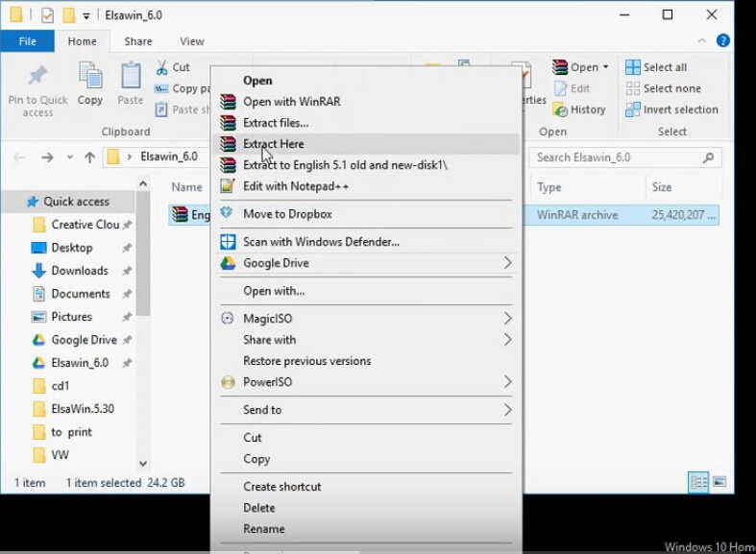Switch to the View ribbon tab

tap(192, 41)
